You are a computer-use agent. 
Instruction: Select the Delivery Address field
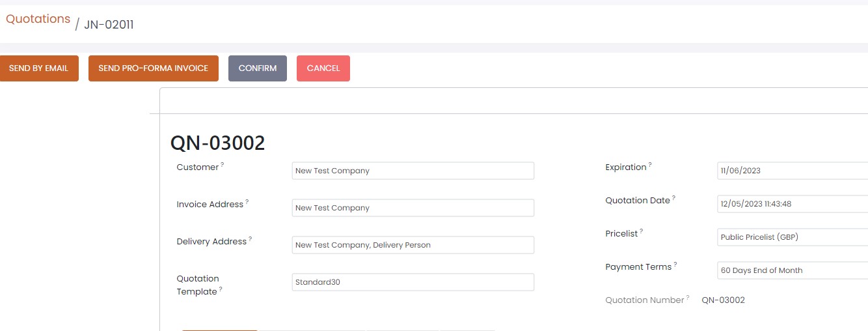click(413, 245)
